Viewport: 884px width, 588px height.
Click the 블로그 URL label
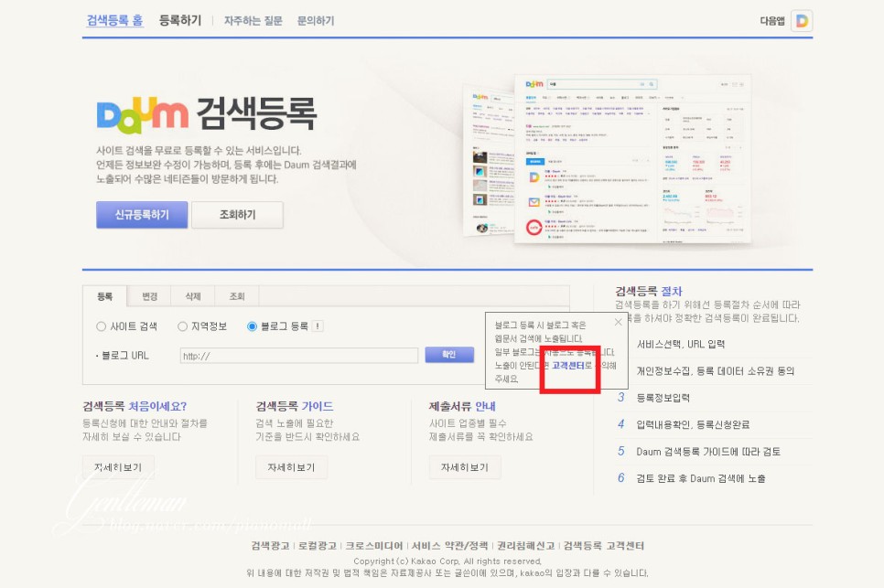pos(124,356)
